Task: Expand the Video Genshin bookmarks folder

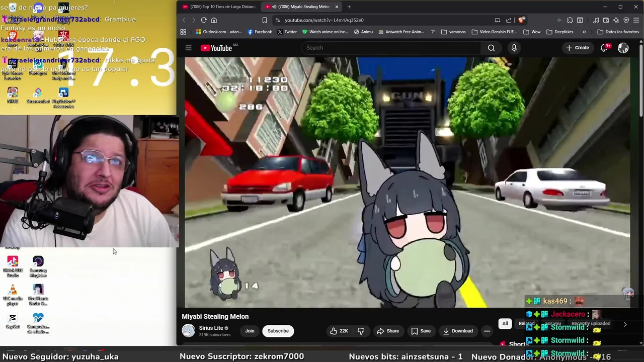Action: click(x=494, y=32)
